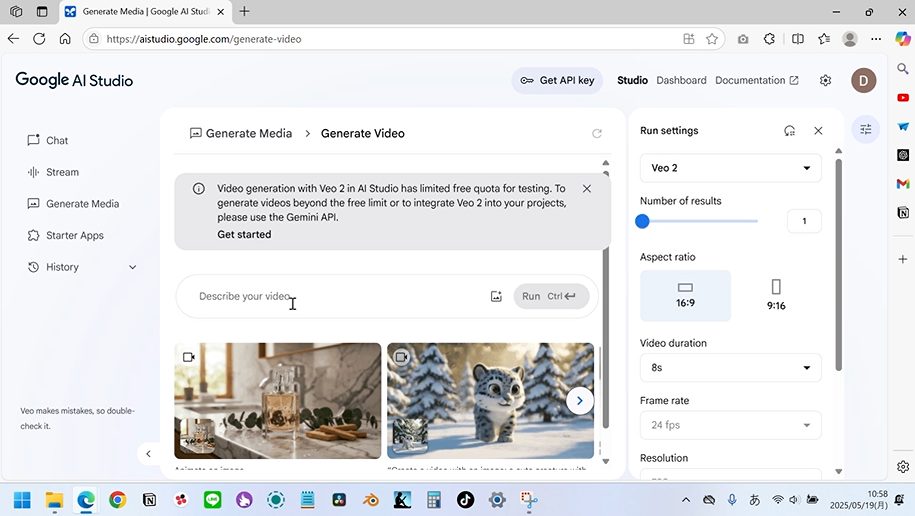Image resolution: width=915 pixels, height=516 pixels.
Task: Open the Video duration dropdown
Action: (x=731, y=368)
